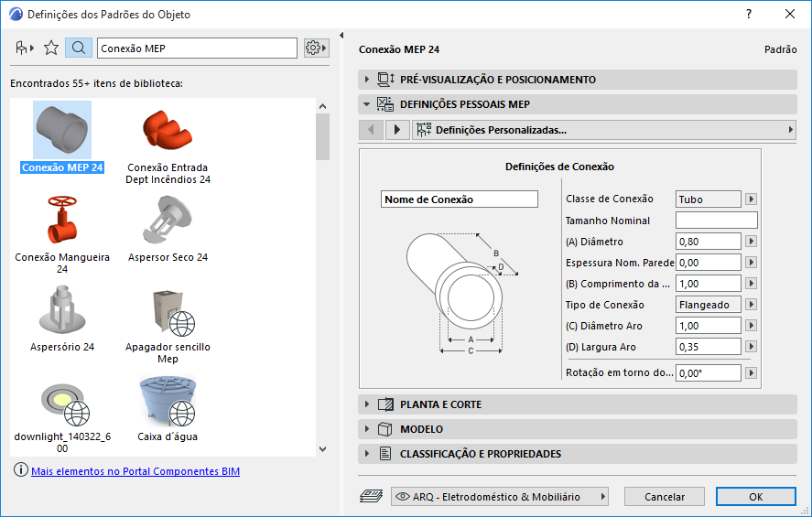The height and width of the screenshot is (517, 812).
Task: Confirm with the OK button
Action: (x=755, y=496)
